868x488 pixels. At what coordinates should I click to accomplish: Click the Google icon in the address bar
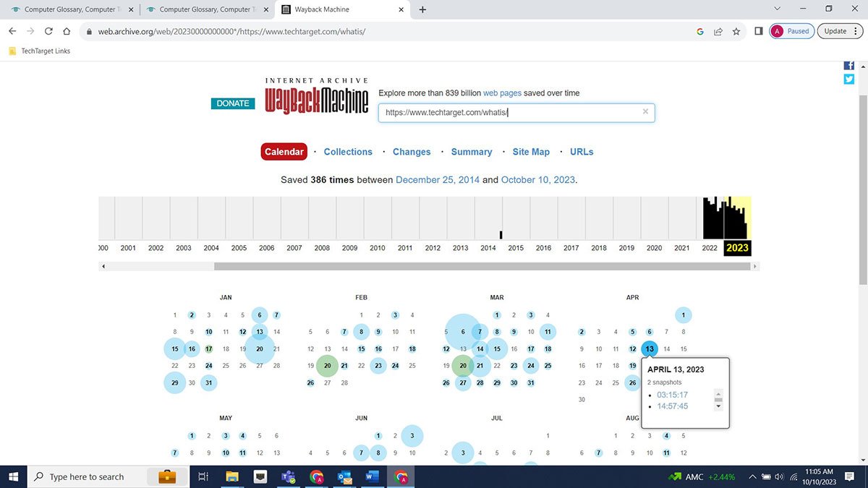699,31
